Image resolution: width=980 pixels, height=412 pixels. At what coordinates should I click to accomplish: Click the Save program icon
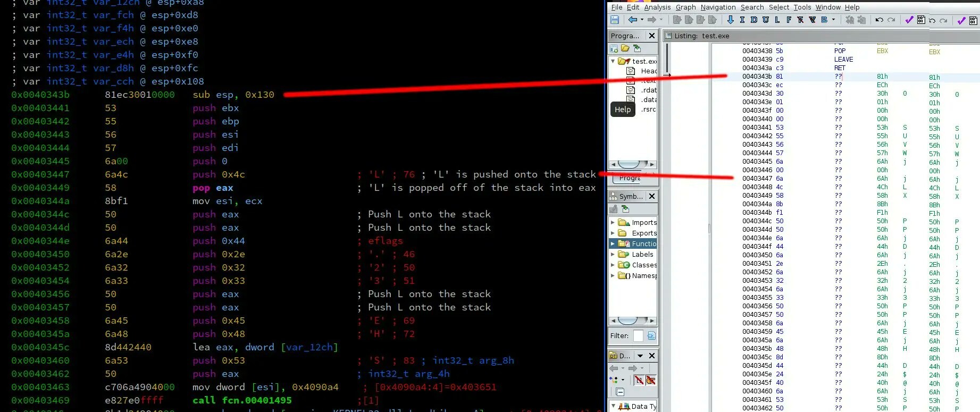pos(615,20)
